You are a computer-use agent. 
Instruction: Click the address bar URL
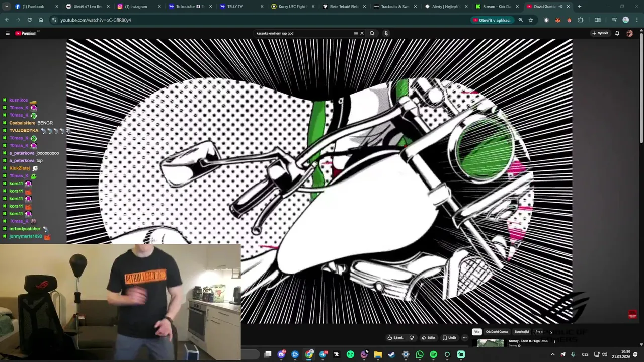pyautogui.click(x=96, y=20)
